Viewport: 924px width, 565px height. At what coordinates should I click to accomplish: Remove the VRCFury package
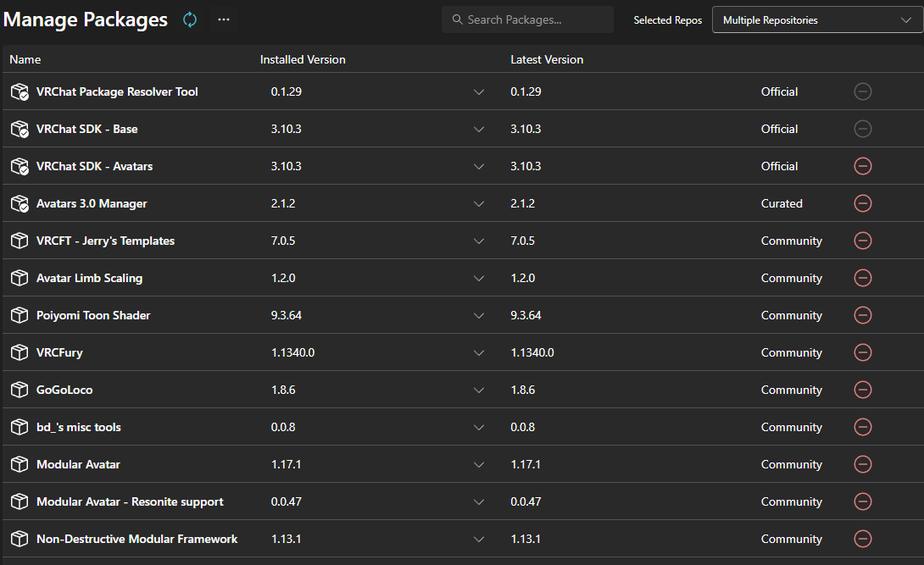(863, 352)
